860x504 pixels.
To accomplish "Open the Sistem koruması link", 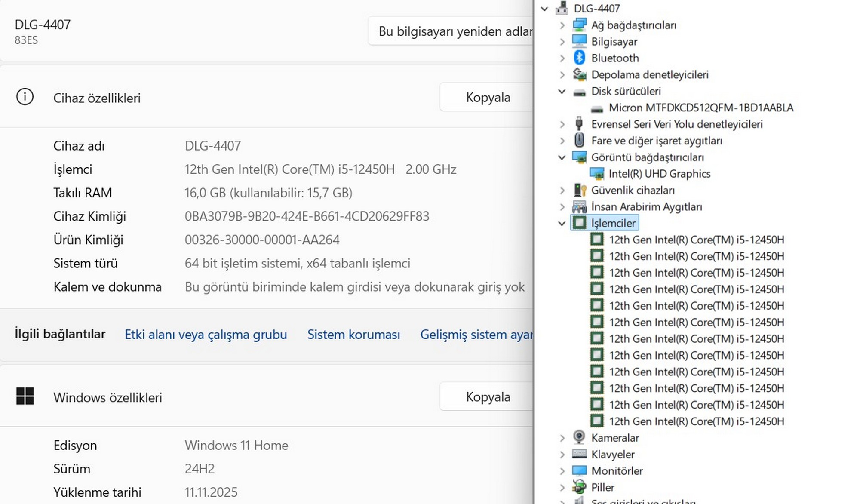I will 353,335.
